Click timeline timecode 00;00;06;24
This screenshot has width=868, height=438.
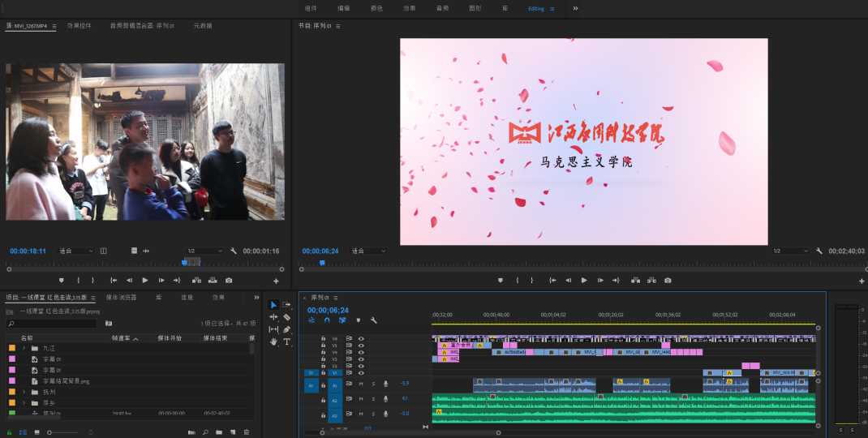click(328, 310)
